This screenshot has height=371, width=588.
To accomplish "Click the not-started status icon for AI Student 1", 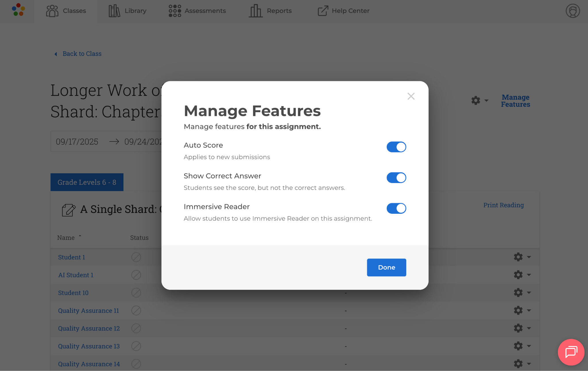I will pos(136,275).
